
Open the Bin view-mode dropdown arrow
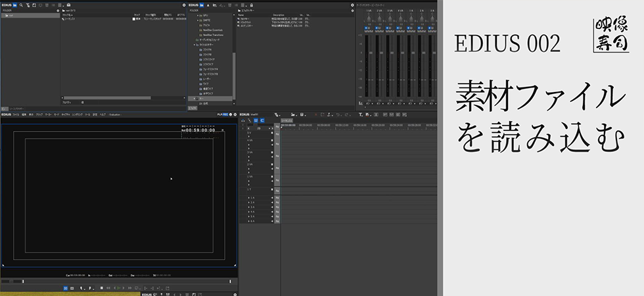point(63,5)
